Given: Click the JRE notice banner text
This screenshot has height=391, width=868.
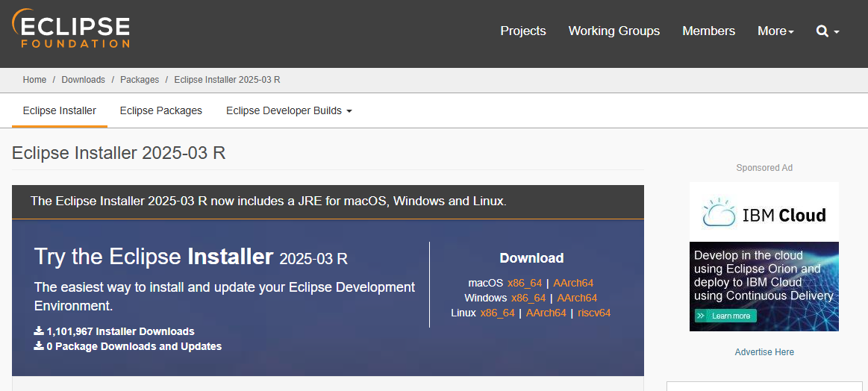Looking at the screenshot, I should click(269, 201).
